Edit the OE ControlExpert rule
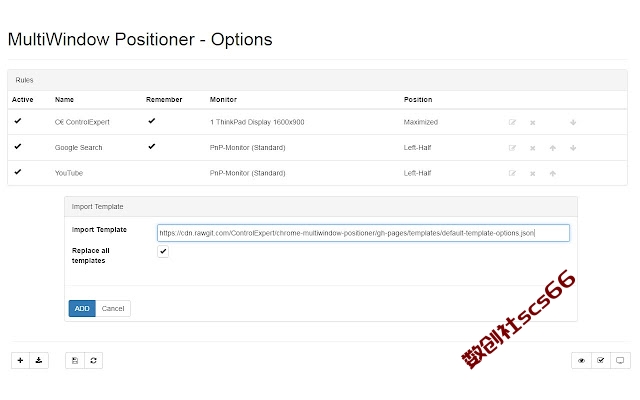640x400 pixels. [512, 122]
